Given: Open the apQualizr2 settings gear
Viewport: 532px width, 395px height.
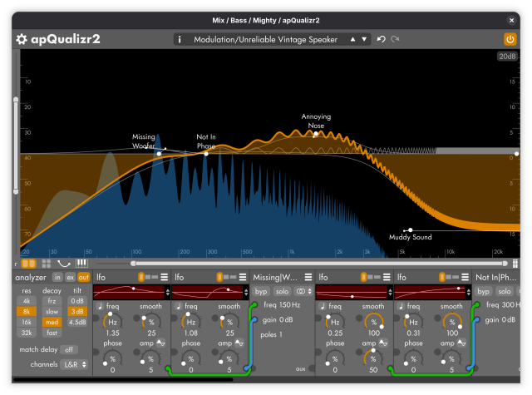Looking at the screenshot, I should [x=22, y=39].
